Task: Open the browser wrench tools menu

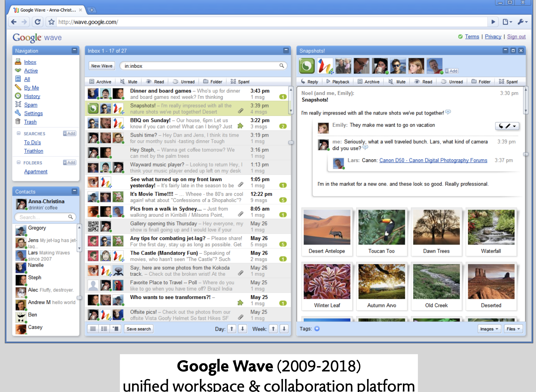Action: click(523, 22)
